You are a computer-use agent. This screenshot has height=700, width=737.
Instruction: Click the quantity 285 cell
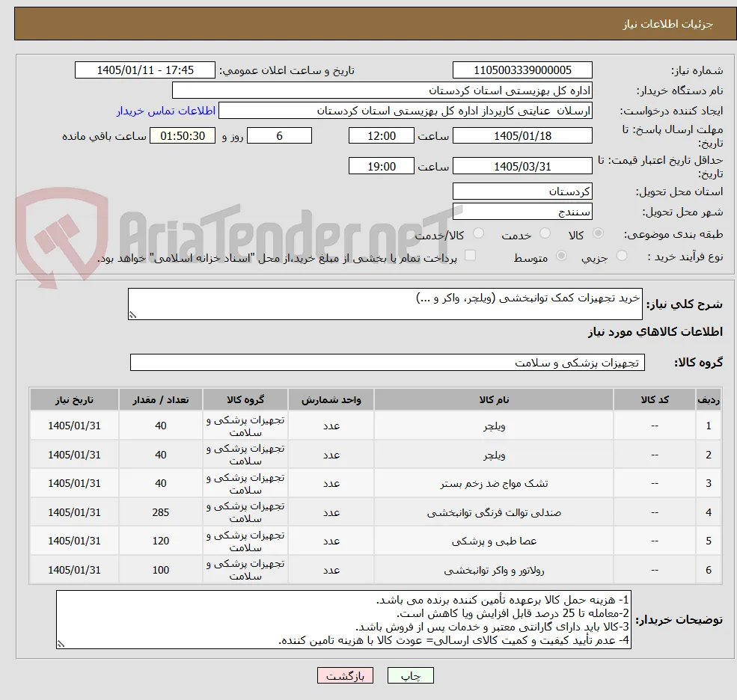tap(160, 512)
